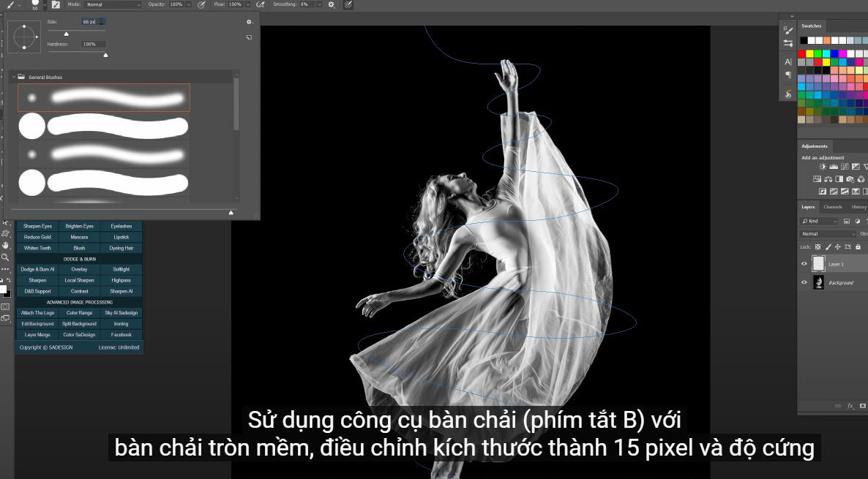This screenshot has height=479, width=868.
Task: Switch to Channels tab
Action: [833, 207]
